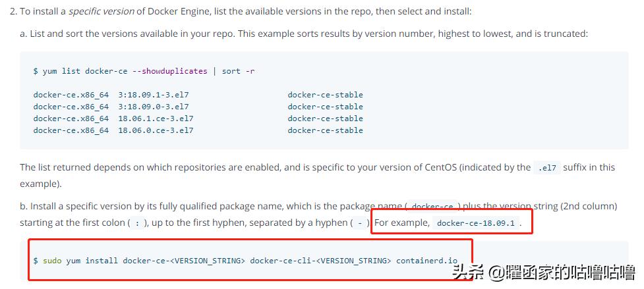
Task: Click the inline .el7 suffix code
Action: [x=547, y=168]
